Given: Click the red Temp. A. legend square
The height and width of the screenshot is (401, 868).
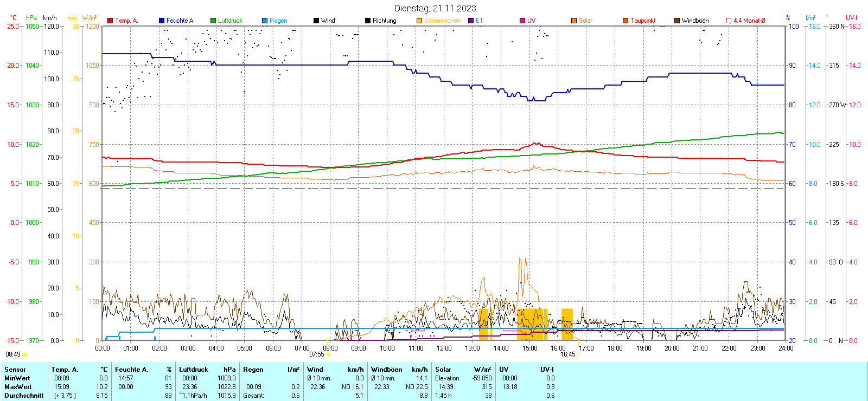Looking at the screenshot, I should [x=110, y=21].
